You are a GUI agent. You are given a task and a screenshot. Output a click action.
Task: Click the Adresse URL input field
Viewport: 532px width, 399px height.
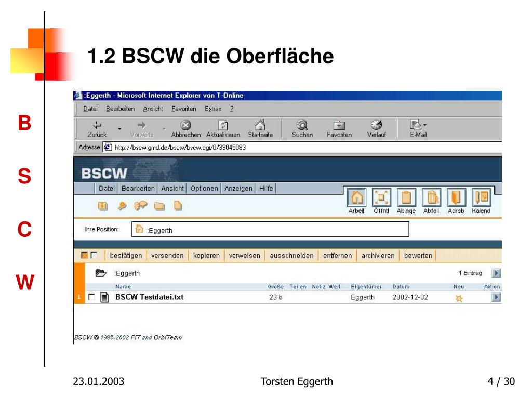point(302,147)
